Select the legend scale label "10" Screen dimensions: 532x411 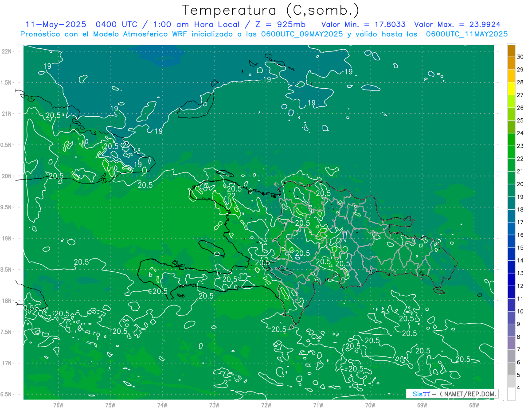(x=520, y=312)
